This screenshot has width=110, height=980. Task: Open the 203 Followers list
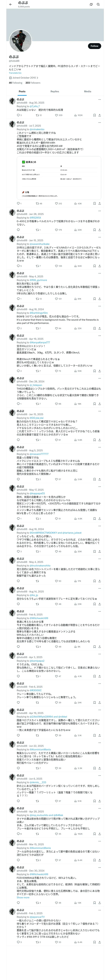(x=33, y=82)
